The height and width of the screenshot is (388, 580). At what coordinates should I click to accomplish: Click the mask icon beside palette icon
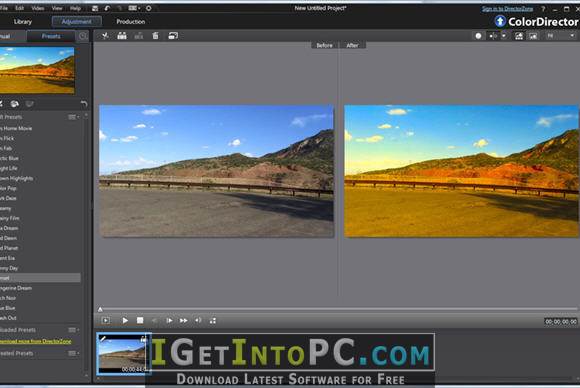point(30,104)
